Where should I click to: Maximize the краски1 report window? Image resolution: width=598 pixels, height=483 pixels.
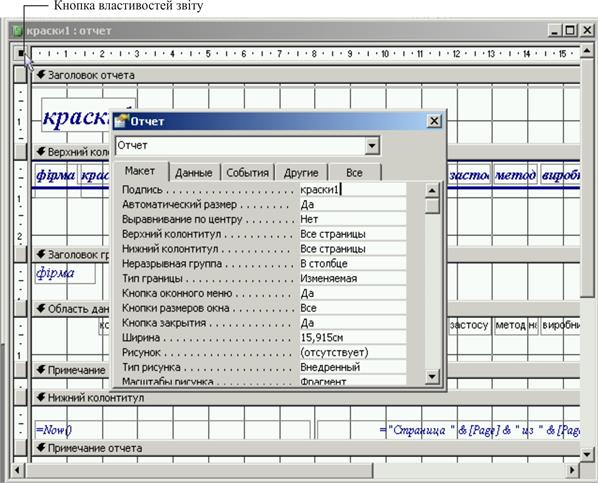[570, 31]
